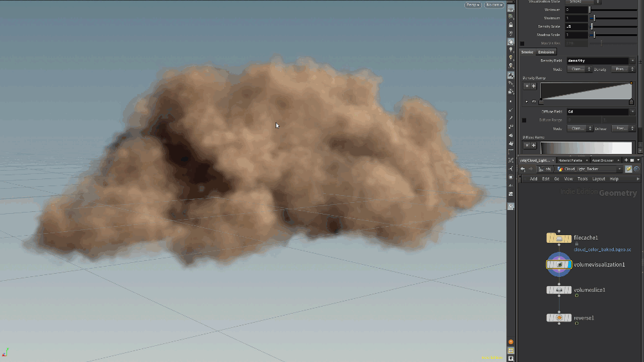Open the density Mode Clamp dropdown
The image size is (644, 362).
[x=580, y=69]
